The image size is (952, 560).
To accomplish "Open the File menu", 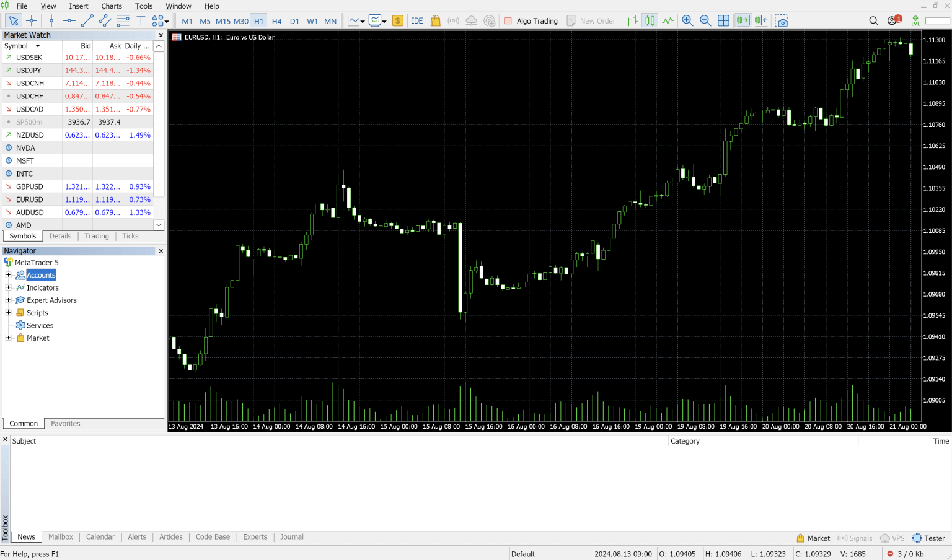I will [x=22, y=6].
